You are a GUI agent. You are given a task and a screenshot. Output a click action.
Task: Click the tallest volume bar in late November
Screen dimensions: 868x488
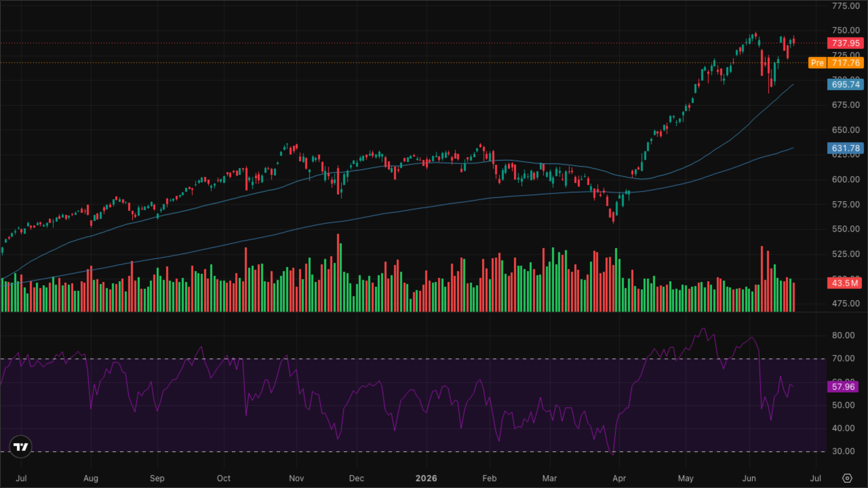pos(338,272)
